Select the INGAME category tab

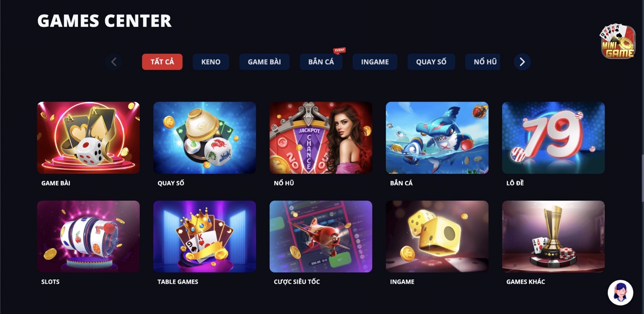click(375, 62)
